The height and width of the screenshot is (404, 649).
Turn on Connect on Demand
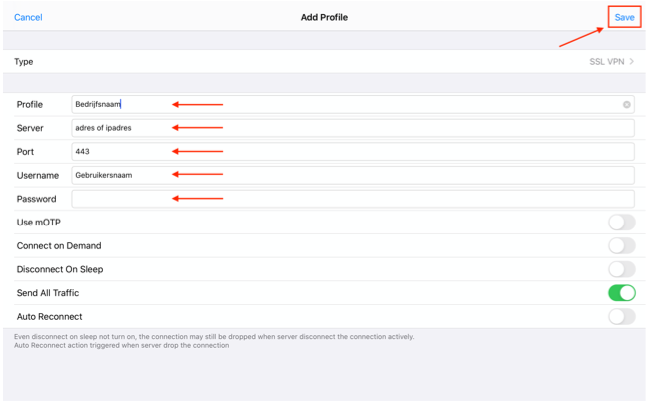(621, 246)
